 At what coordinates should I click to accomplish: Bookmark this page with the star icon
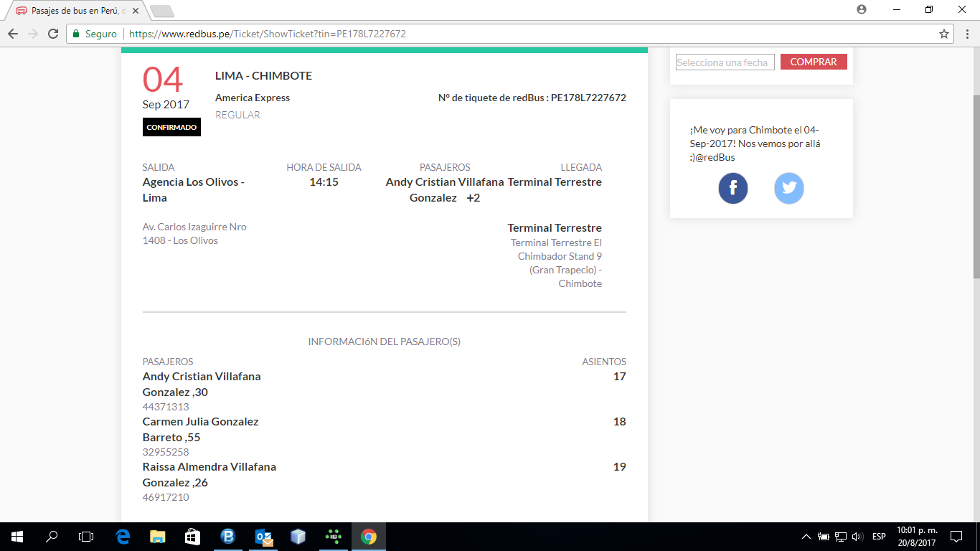click(944, 34)
